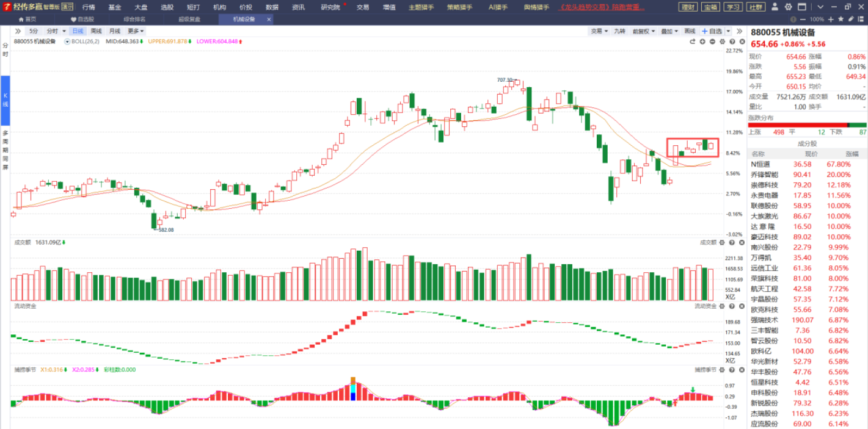Image resolution: width=868 pixels, height=429 pixels.
Task: Open the 更多 periods dropdown
Action: tap(136, 31)
